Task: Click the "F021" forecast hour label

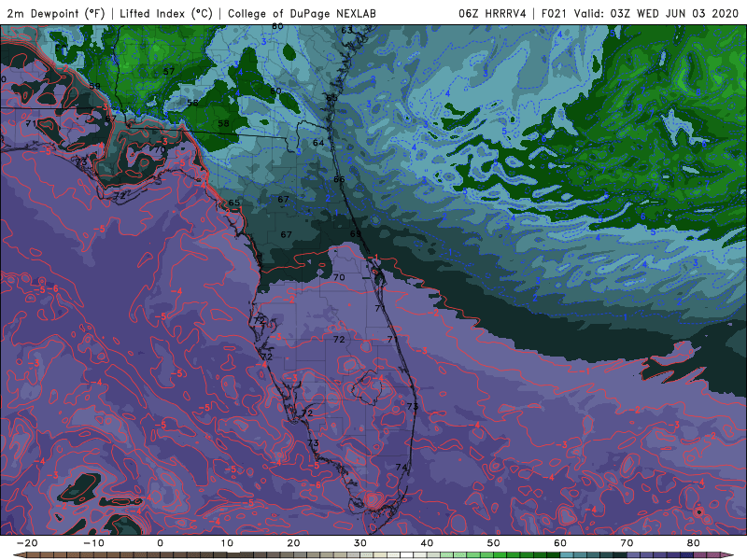Action: (x=555, y=14)
